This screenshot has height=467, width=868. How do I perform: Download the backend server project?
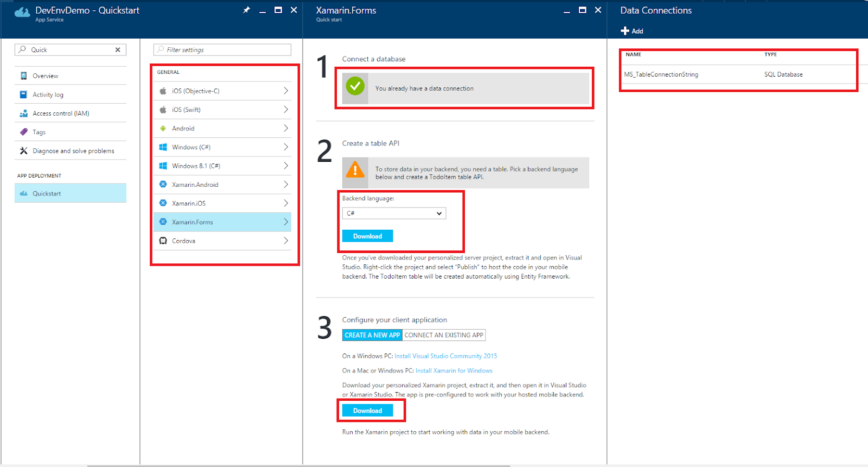367,236
